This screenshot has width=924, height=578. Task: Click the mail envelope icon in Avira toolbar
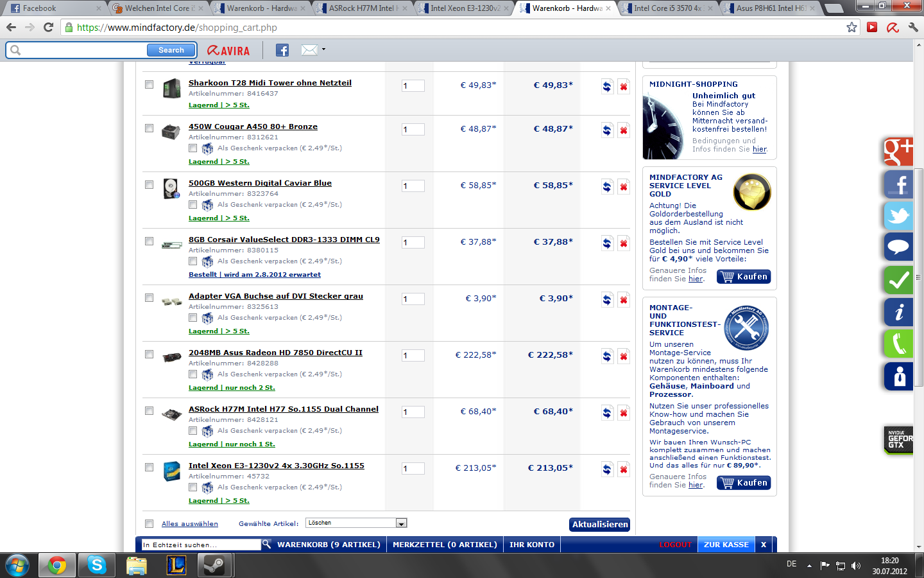pyautogui.click(x=309, y=50)
